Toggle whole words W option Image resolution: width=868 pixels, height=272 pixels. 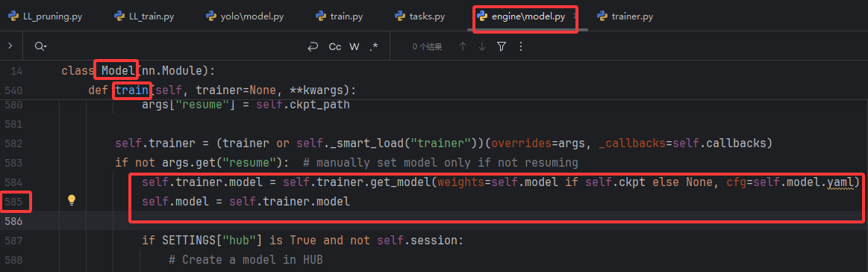coord(355,46)
